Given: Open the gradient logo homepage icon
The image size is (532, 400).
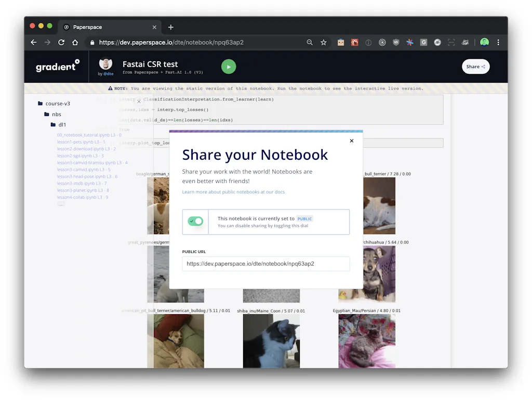Looking at the screenshot, I should [x=57, y=67].
